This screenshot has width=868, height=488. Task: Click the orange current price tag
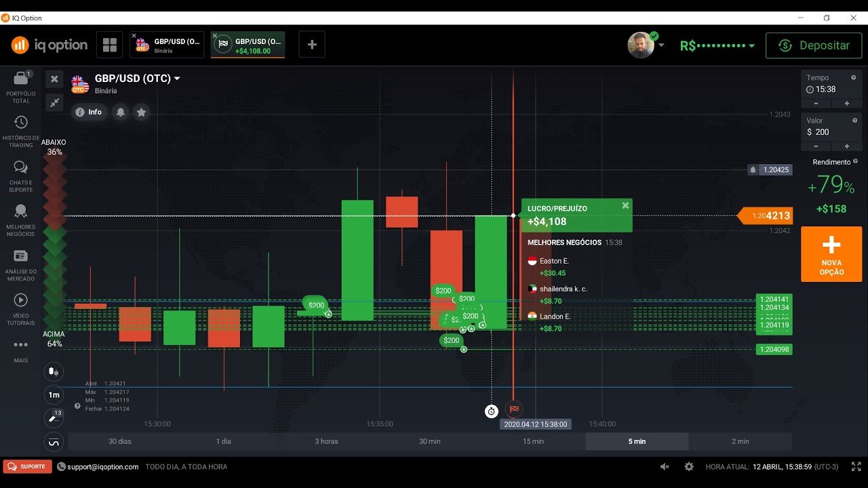(x=765, y=216)
